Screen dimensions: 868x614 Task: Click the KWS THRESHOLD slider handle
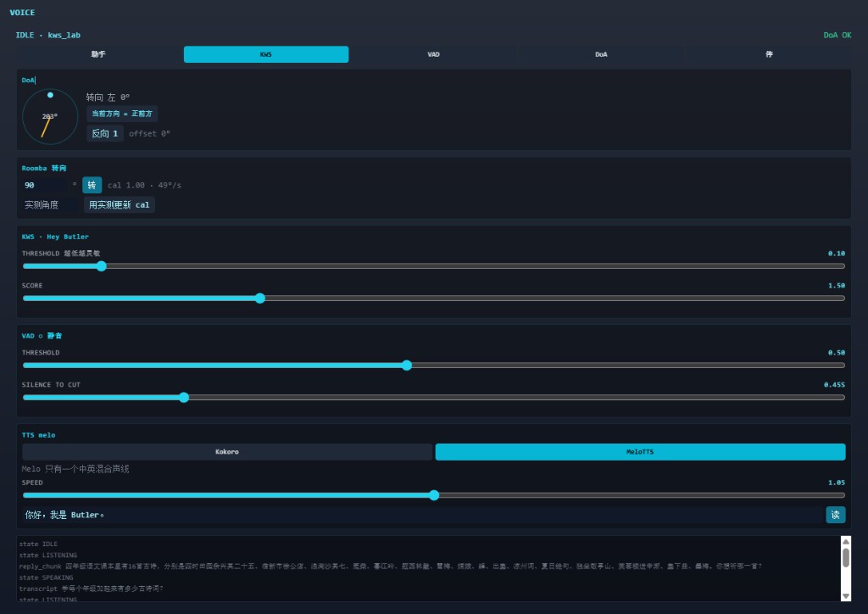(102, 266)
